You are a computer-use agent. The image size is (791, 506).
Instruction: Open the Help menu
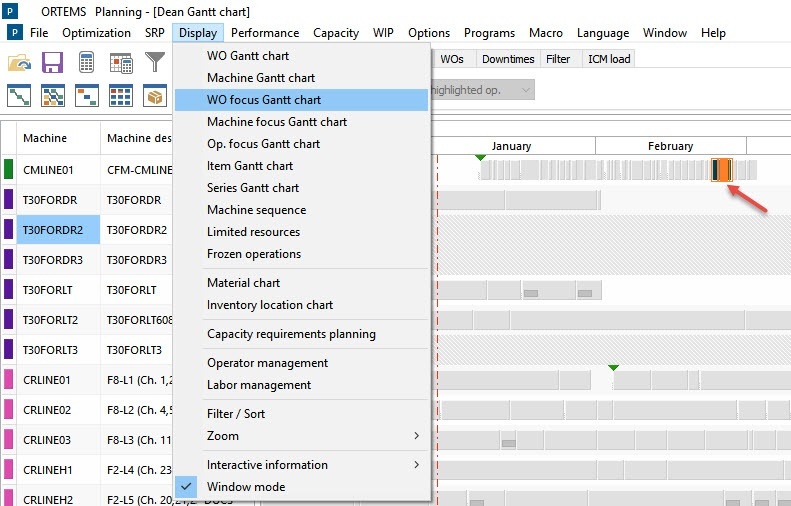tap(713, 33)
